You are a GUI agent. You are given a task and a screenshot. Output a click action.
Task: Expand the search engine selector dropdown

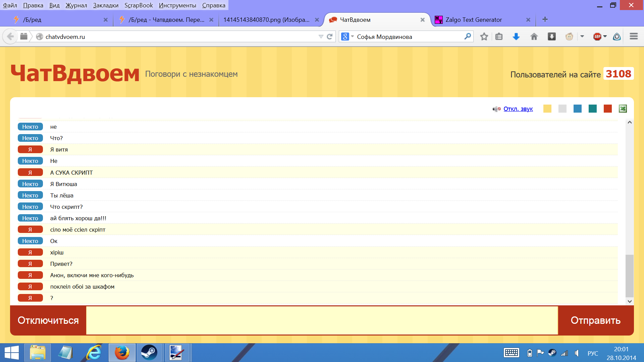[352, 37]
